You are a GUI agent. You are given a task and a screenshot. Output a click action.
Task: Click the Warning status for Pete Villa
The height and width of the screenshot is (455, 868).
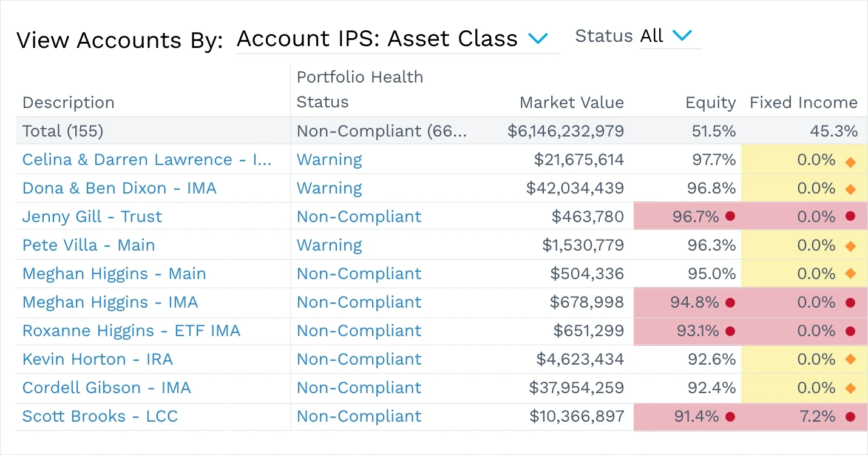pyautogui.click(x=329, y=246)
